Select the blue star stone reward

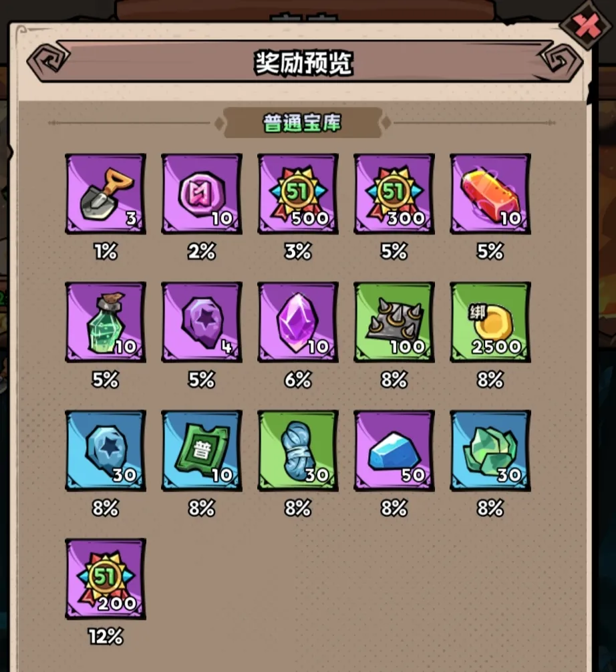[106, 450]
